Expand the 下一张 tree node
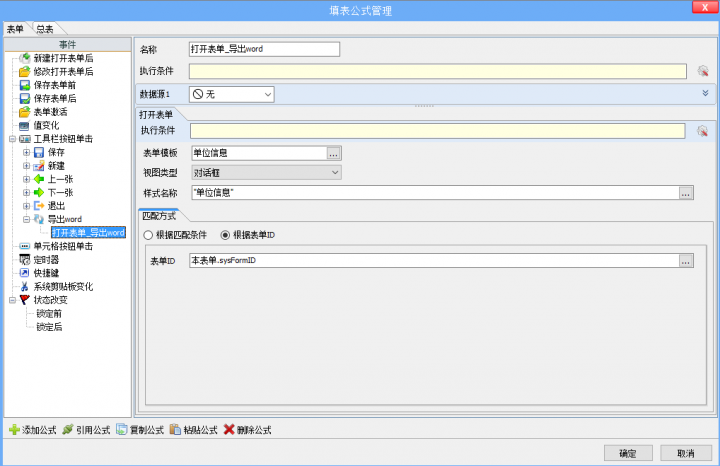 27,192
